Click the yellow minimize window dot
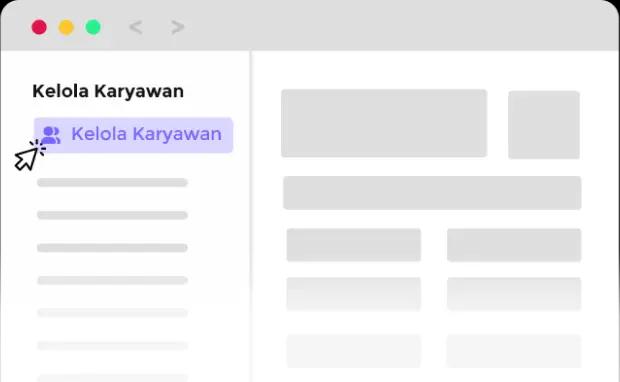The height and width of the screenshot is (382, 620). pyautogui.click(x=66, y=27)
